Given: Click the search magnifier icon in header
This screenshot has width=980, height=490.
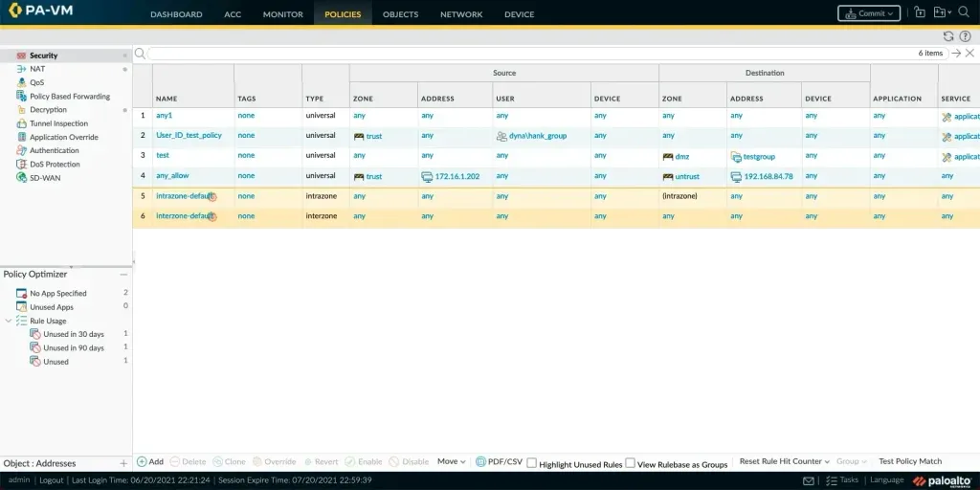Looking at the screenshot, I should [x=964, y=12].
